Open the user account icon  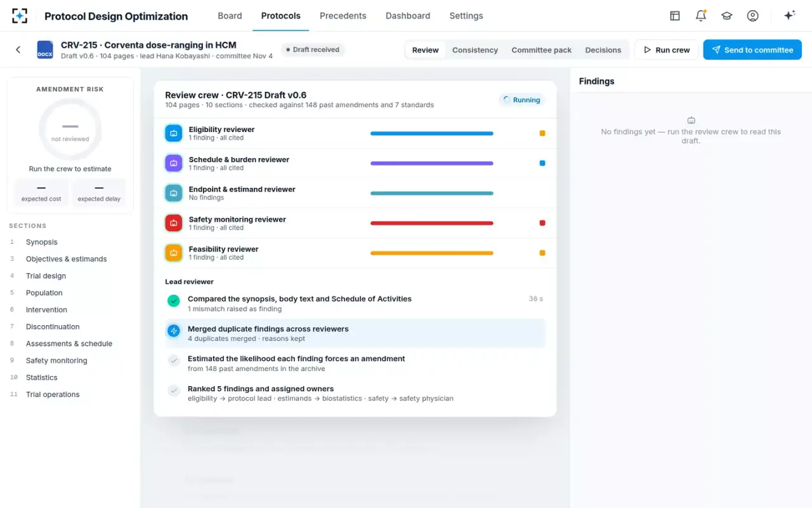pos(753,16)
